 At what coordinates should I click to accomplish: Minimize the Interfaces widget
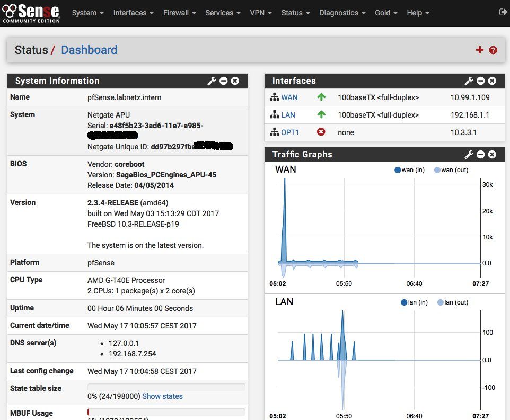click(480, 81)
